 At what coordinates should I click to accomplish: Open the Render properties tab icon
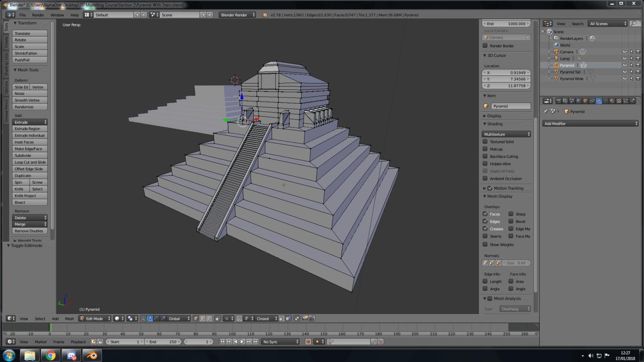pos(559,101)
